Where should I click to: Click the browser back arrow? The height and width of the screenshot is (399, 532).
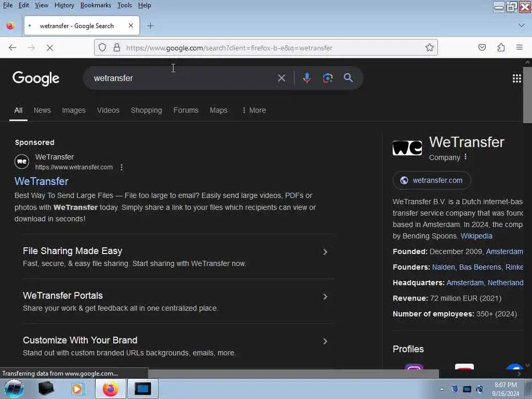tap(12, 48)
